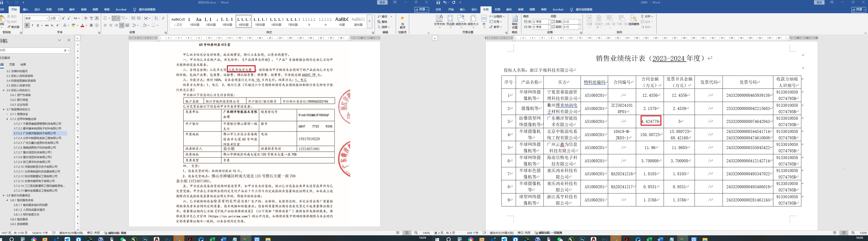Open 开始 tab in 文档1 window
The image size is (868, 241).
click(x=451, y=9)
